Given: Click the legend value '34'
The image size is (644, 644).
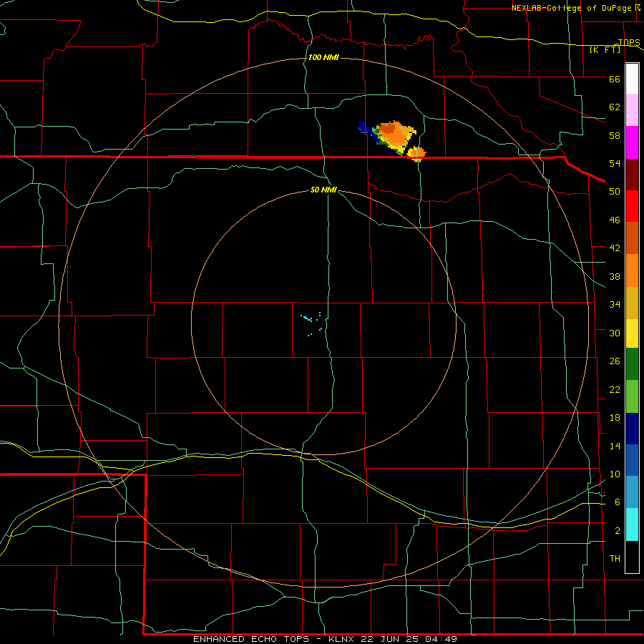Looking at the screenshot, I should pos(615,305).
